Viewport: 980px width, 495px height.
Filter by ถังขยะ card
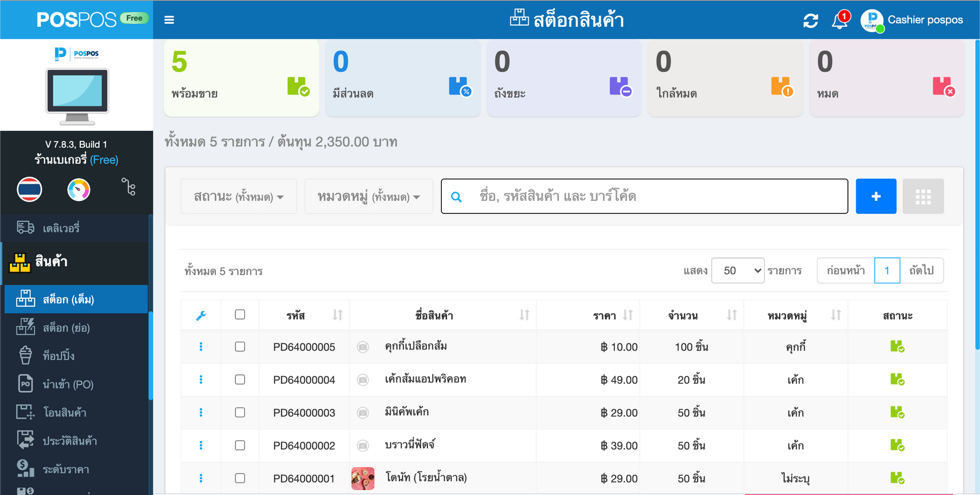pos(564,78)
